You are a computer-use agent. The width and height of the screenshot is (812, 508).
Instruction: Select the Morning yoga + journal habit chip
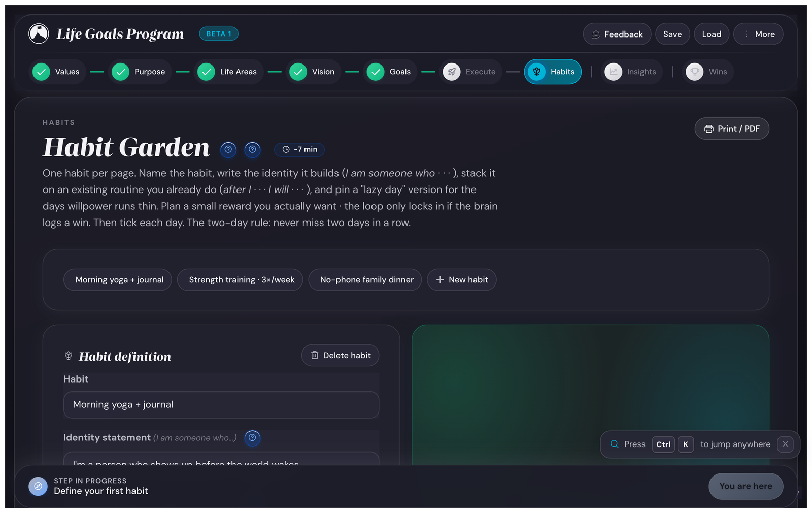pos(118,280)
